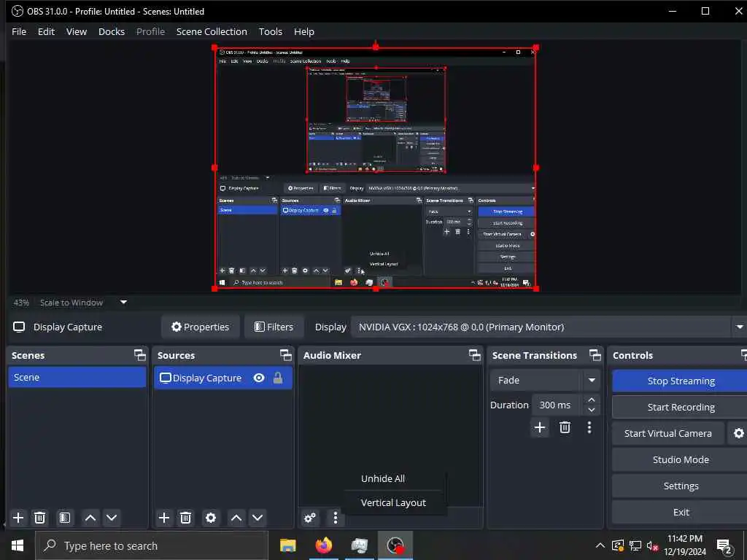This screenshot has height=560, width=747.
Task: Move source down arrow in Sources dock
Action: coord(258,518)
